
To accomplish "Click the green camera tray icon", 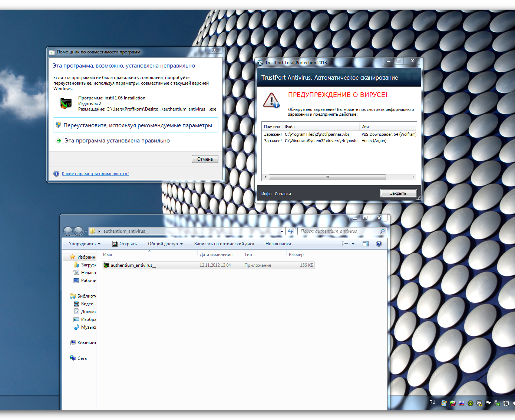I will click(471, 403).
